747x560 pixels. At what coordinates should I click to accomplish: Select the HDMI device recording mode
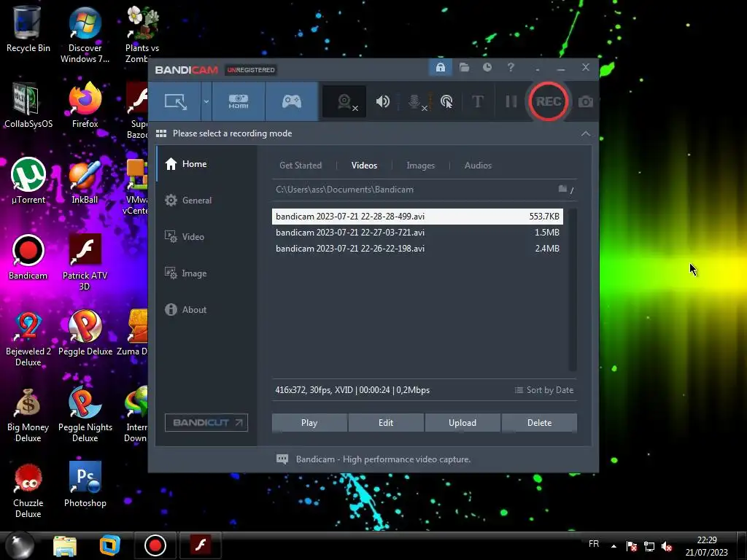click(239, 101)
